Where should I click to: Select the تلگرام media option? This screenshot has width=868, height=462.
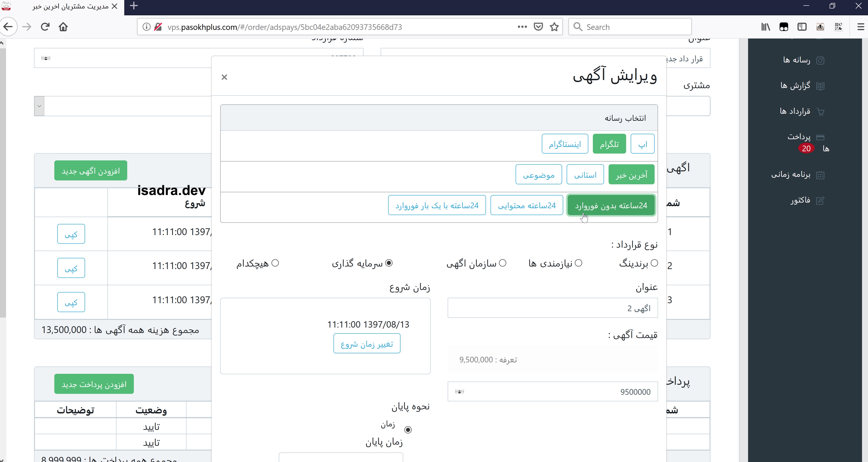pos(609,144)
